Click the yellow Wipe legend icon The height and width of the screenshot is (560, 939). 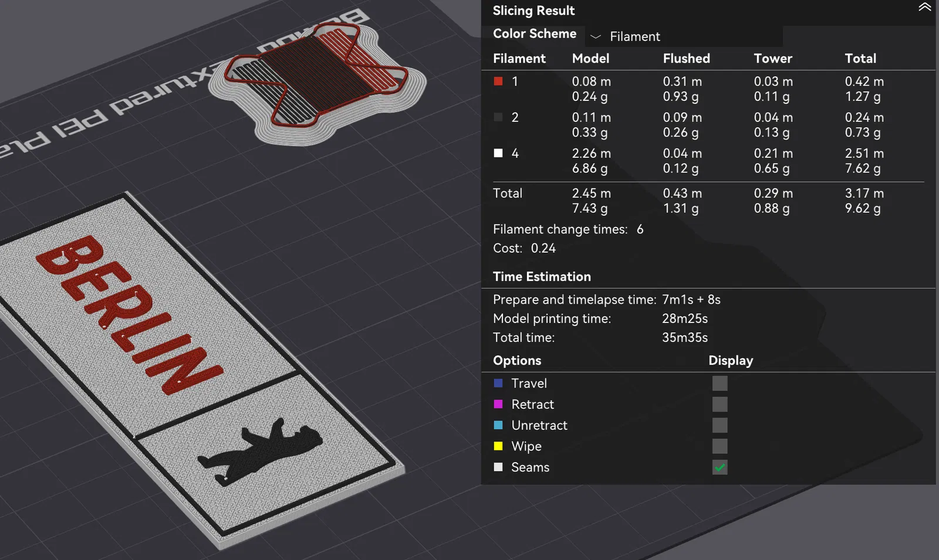pyautogui.click(x=498, y=446)
